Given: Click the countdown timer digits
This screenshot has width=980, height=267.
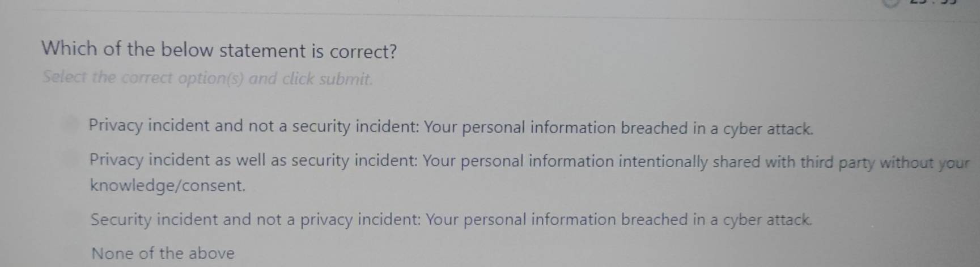Looking at the screenshot, I should pyautogui.click(x=933, y=2).
